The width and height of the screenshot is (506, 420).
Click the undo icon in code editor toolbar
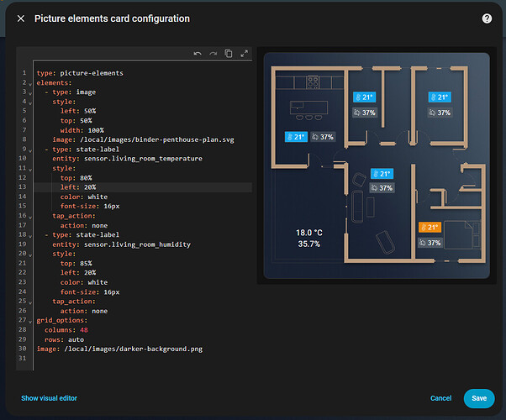point(198,54)
